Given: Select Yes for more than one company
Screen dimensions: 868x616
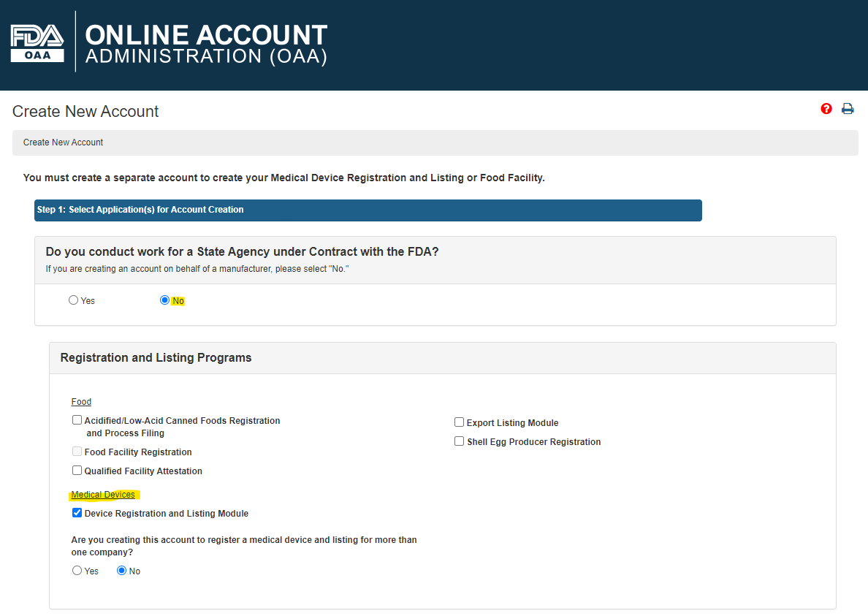Looking at the screenshot, I should coord(77,571).
